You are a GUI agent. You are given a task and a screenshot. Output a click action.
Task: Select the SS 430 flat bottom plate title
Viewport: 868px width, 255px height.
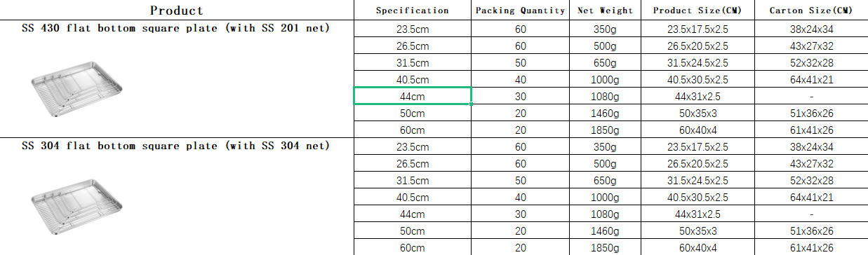tap(175, 28)
